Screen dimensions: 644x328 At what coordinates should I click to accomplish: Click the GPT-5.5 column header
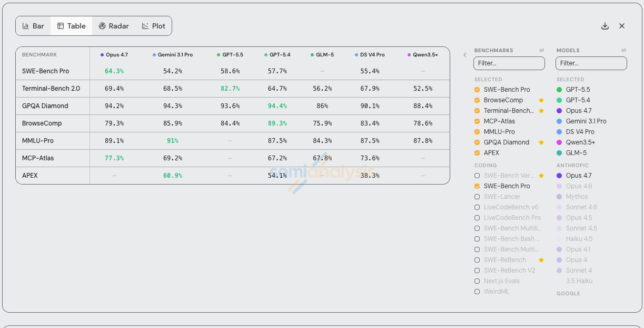(230, 55)
